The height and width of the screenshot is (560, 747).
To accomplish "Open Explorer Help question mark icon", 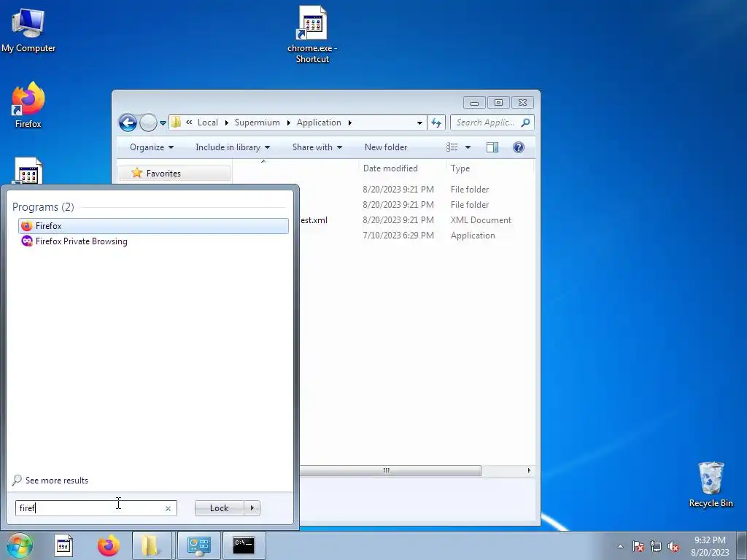I will pos(519,147).
